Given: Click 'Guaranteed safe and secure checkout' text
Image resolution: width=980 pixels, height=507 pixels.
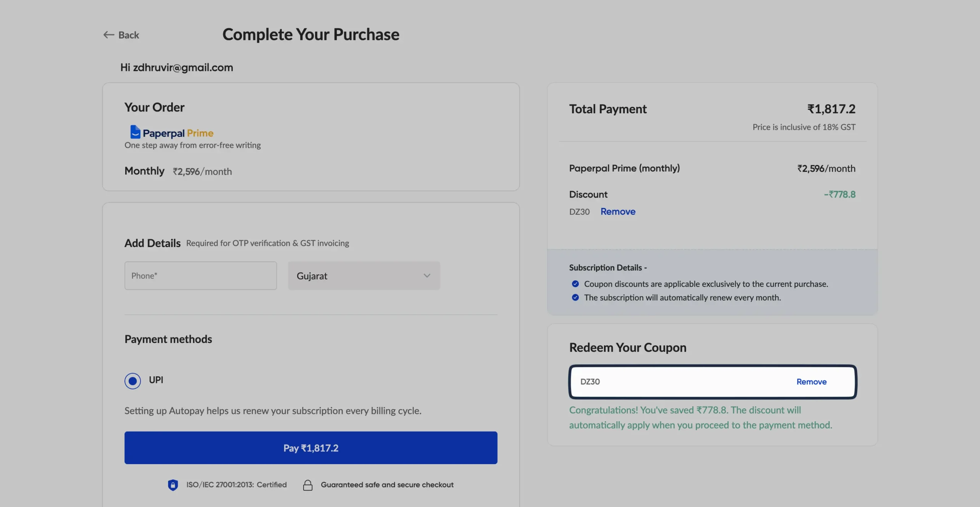Looking at the screenshot, I should tap(387, 485).
